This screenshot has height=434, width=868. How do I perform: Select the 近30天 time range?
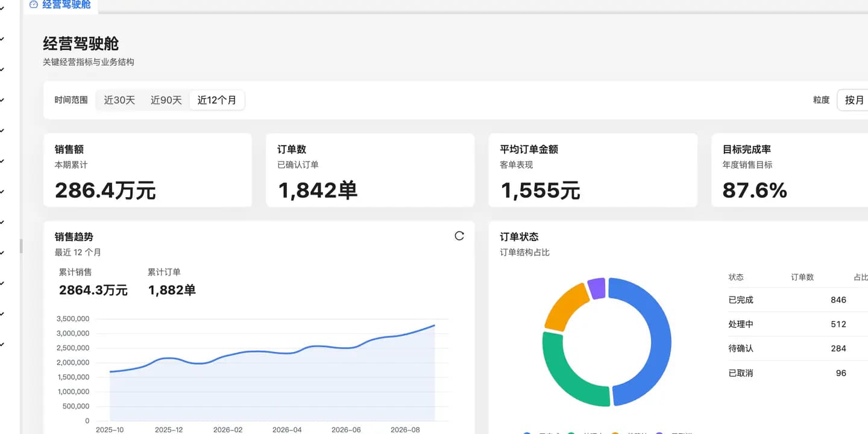click(x=119, y=100)
